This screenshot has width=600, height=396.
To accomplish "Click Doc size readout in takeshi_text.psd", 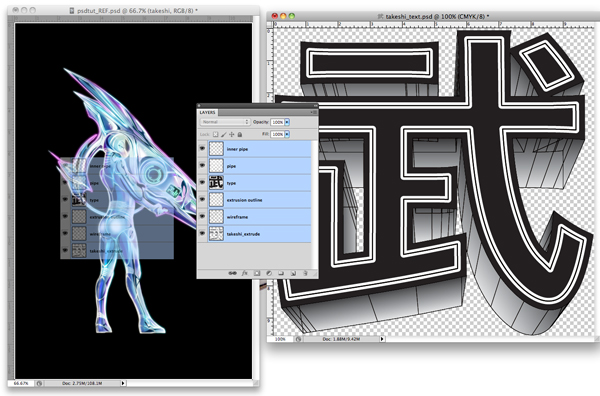I will [340, 339].
